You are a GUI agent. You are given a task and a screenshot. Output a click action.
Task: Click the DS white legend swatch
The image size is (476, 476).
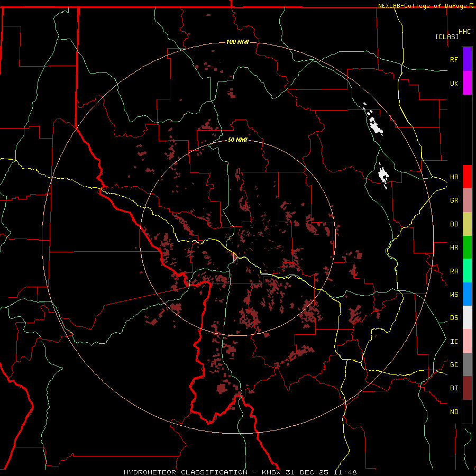coord(467,317)
